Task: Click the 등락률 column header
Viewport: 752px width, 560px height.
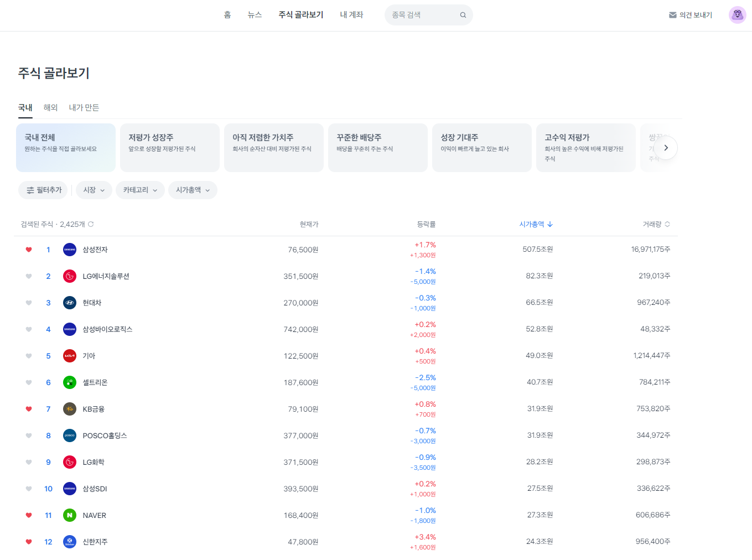Action: point(426,224)
